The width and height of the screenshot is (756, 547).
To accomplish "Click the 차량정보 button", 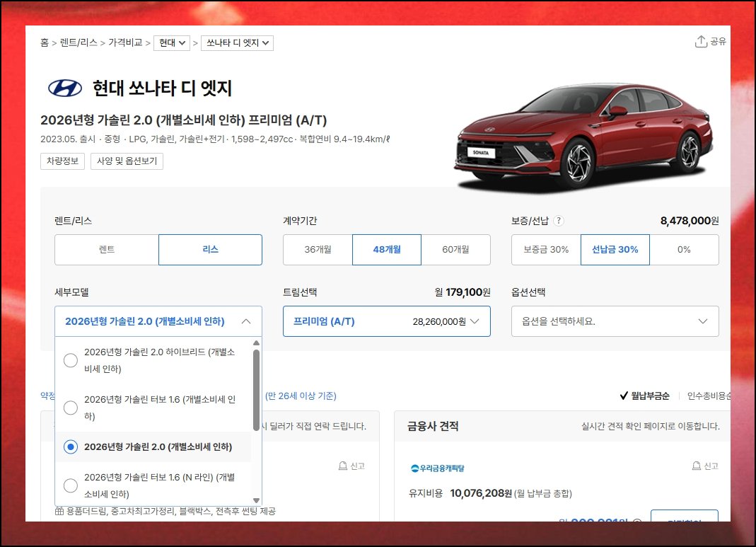I will point(63,161).
